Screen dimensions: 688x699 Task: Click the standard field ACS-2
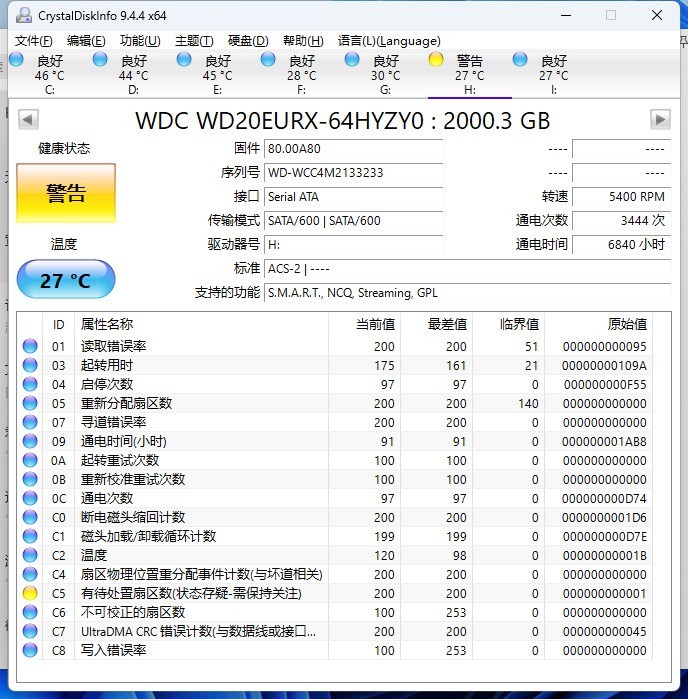pos(468,269)
